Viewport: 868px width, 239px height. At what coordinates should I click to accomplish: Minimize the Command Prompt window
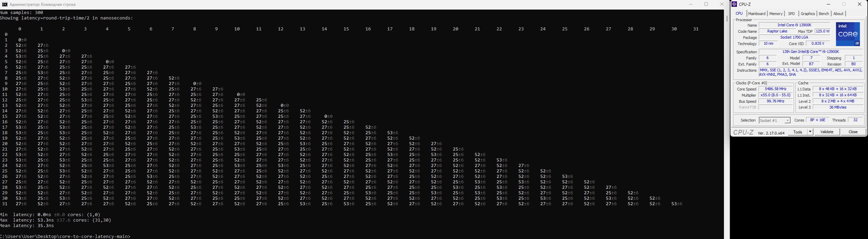691,4
